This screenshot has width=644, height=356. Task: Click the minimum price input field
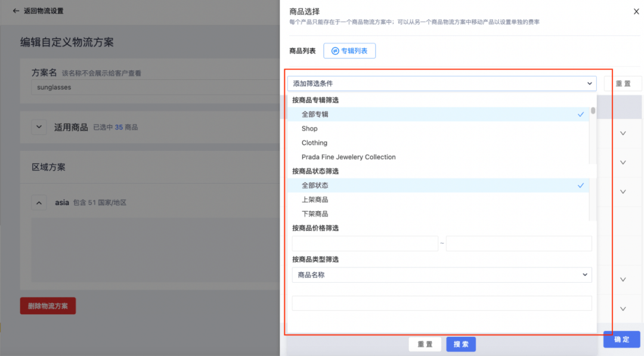click(x=365, y=243)
